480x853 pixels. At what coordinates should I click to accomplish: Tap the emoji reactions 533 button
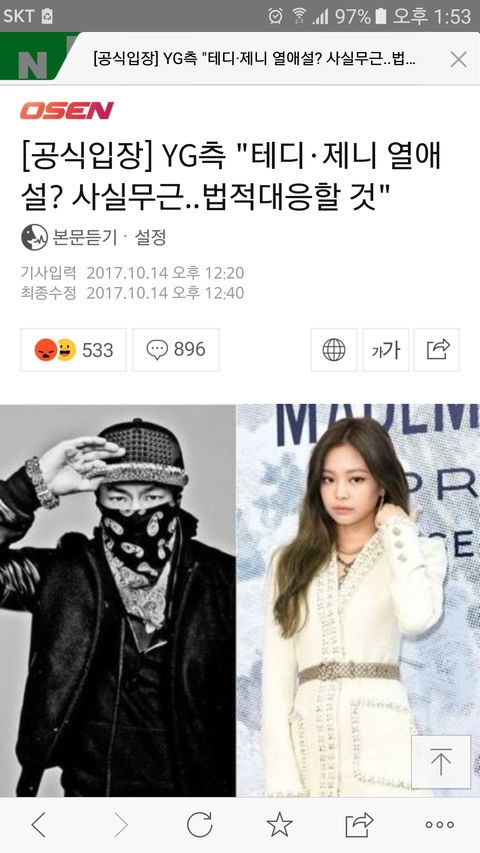[73, 350]
